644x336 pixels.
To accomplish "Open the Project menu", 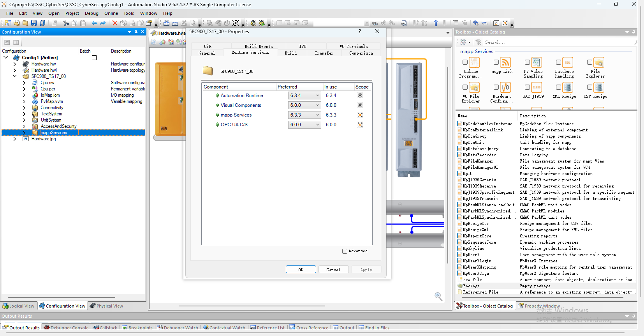I will point(72,13).
